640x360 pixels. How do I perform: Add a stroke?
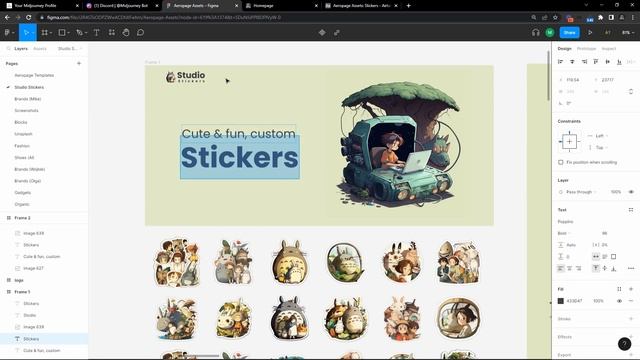point(631,319)
